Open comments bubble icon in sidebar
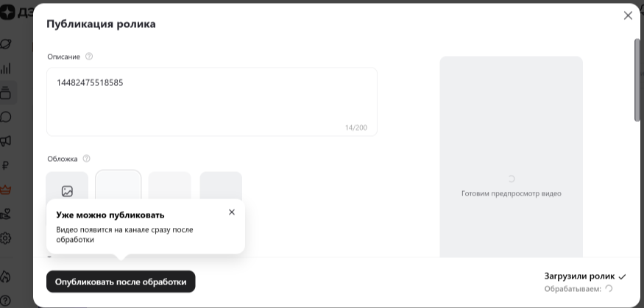 tap(6, 117)
